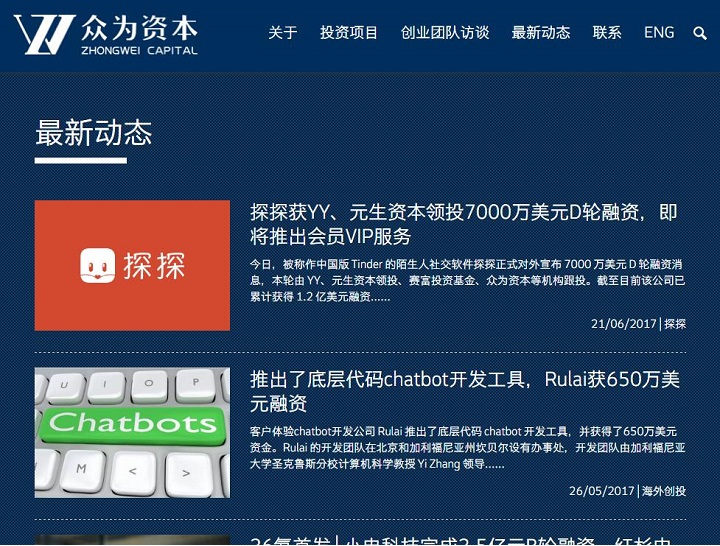Click the 21/06/2017 date text
Screen dimensions: 720x546
tap(624, 324)
